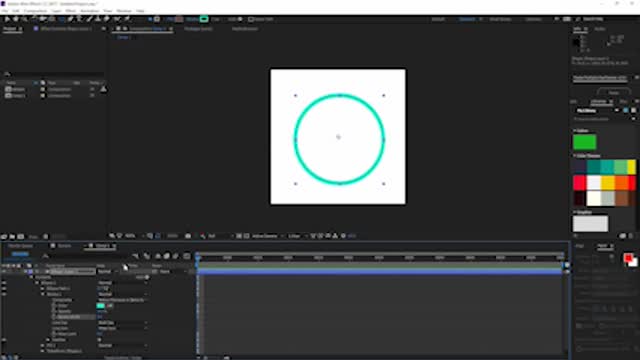Click the Miter Limit stopwatch
This screenshot has height=360, width=640.
54,334
